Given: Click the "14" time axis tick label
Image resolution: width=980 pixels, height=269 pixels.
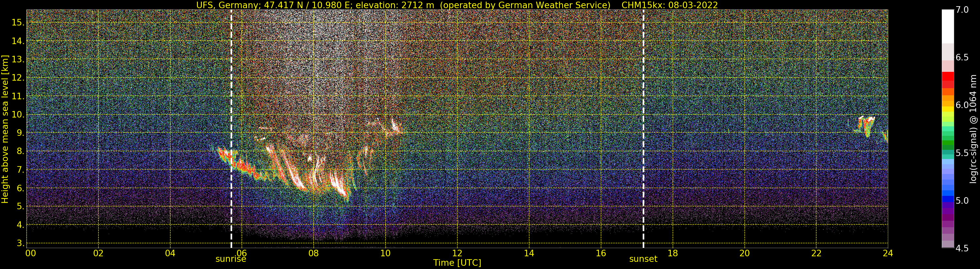Looking at the screenshot, I should coord(529,253).
